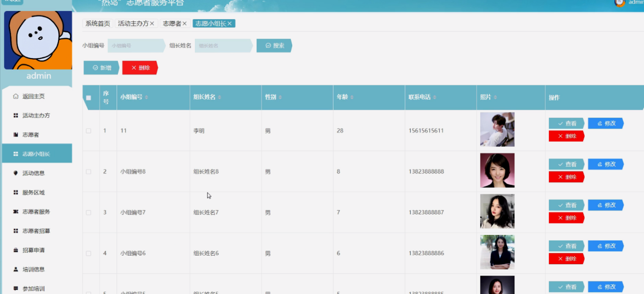
Task: Close the 志愿小组长 tab
Action: click(230, 23)
